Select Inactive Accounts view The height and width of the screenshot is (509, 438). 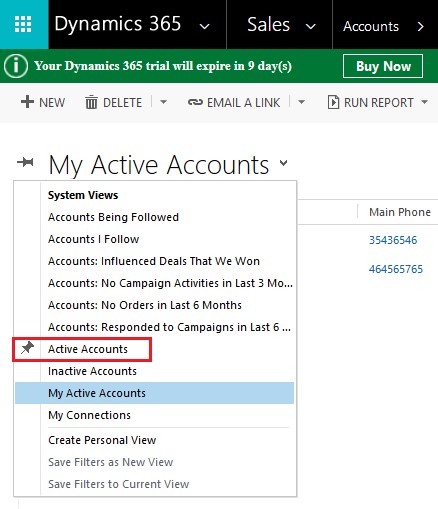[x=92, y=371]
